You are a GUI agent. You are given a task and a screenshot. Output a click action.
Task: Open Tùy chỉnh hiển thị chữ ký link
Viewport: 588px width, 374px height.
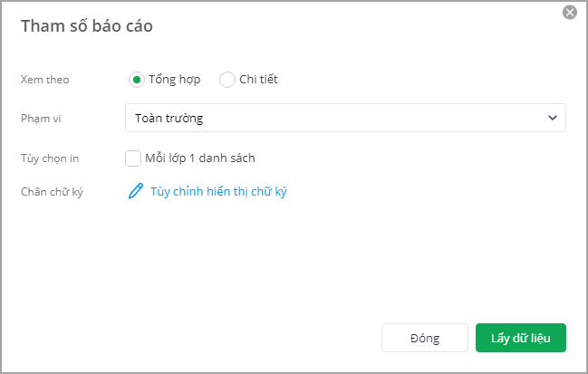(x=218, y=191)
